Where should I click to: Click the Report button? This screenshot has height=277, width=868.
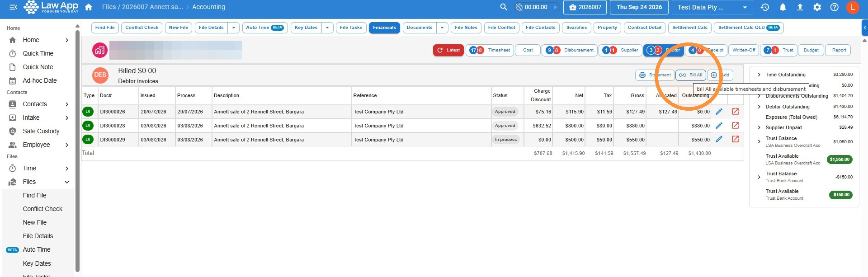coord(839,50)
